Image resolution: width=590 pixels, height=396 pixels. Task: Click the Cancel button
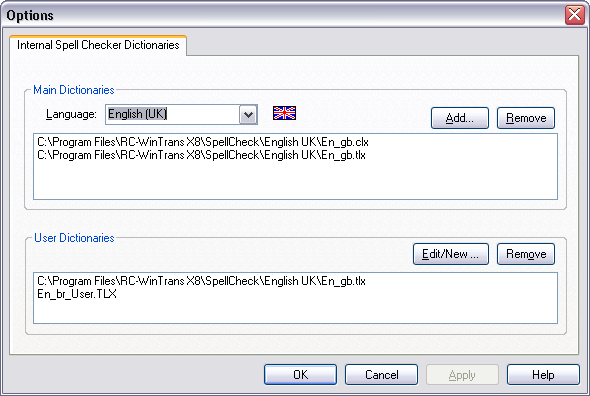(x=381, y=375)
